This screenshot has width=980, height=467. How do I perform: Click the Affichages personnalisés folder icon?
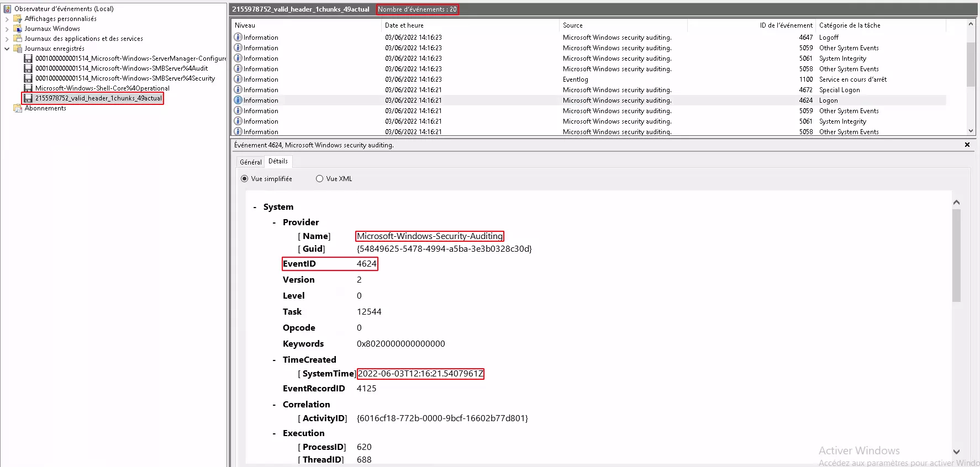pos(18,19)
